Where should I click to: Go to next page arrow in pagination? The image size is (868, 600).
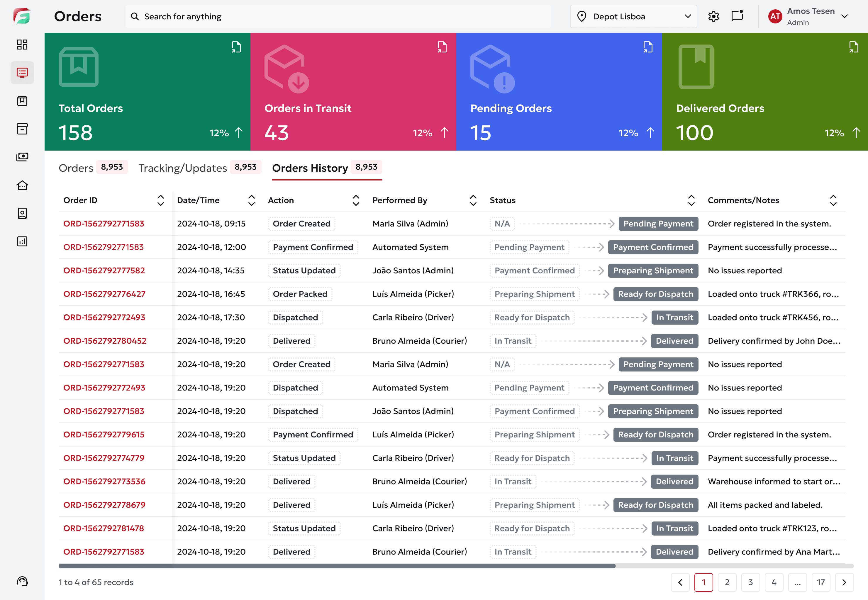pyautogui.click(x=844, y=582)
